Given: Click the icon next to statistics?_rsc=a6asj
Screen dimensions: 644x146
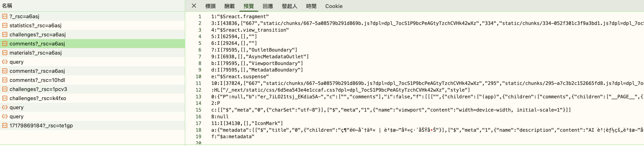Looking at the screenshot, I should [x=5, y=25].
